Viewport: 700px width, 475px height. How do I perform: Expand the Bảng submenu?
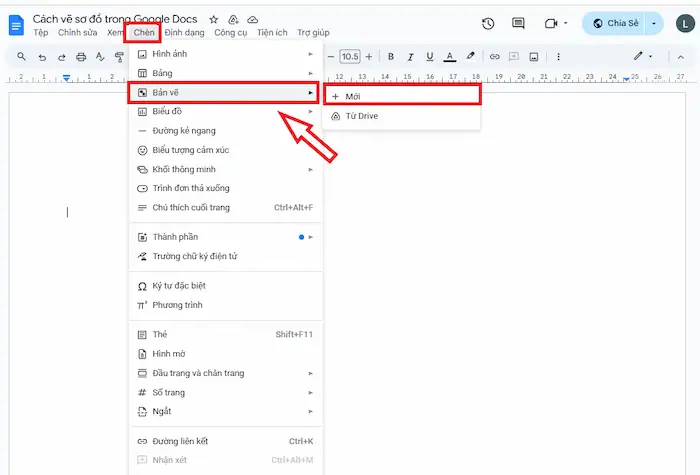[225, 73]
